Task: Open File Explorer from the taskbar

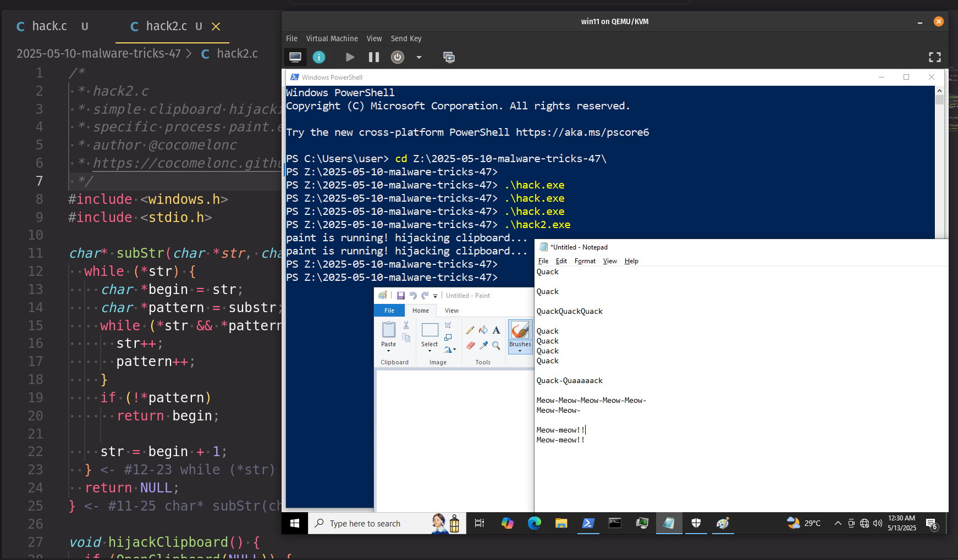Action: [561, 523]
